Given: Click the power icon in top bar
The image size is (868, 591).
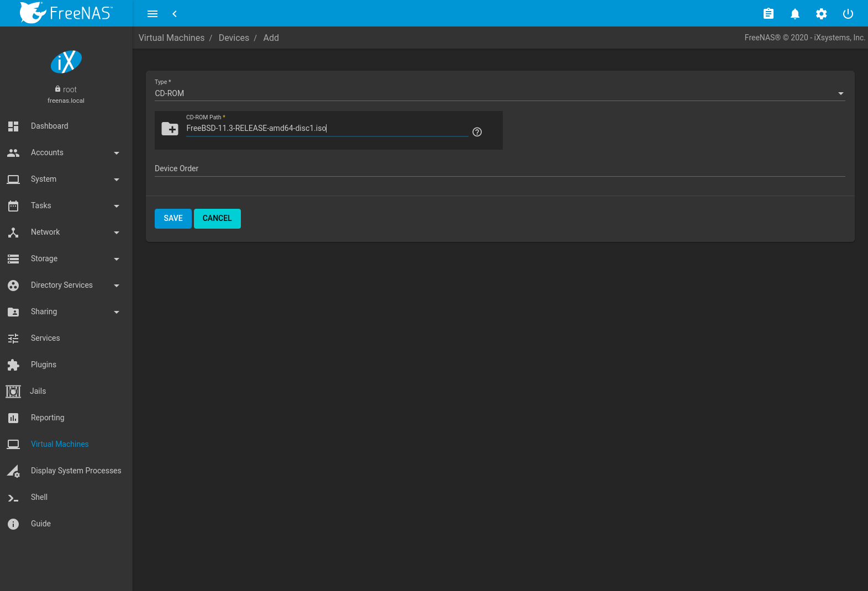Looking at the screenshot, I should point(848,14).
